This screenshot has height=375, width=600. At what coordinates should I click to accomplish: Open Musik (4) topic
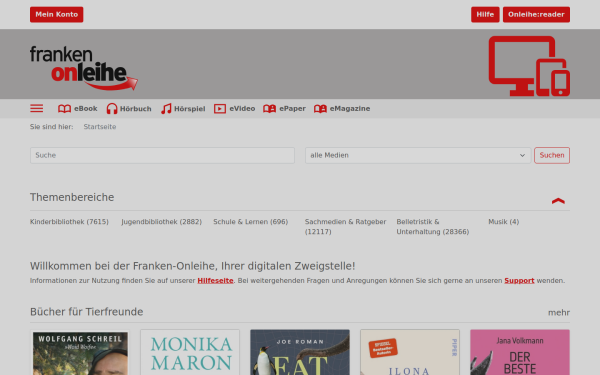click(504, 222)
